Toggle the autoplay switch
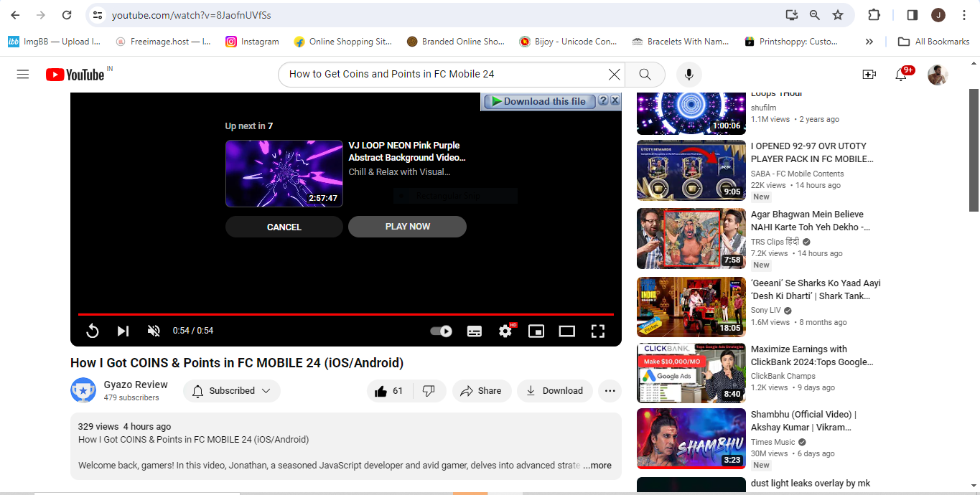980x495 pixels. 441,331
